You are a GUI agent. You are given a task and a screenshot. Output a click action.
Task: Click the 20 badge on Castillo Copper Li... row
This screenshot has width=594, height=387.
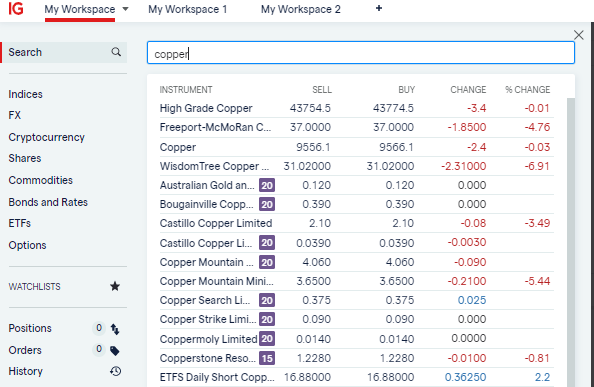pyautogui.click(x=267, y=243)
